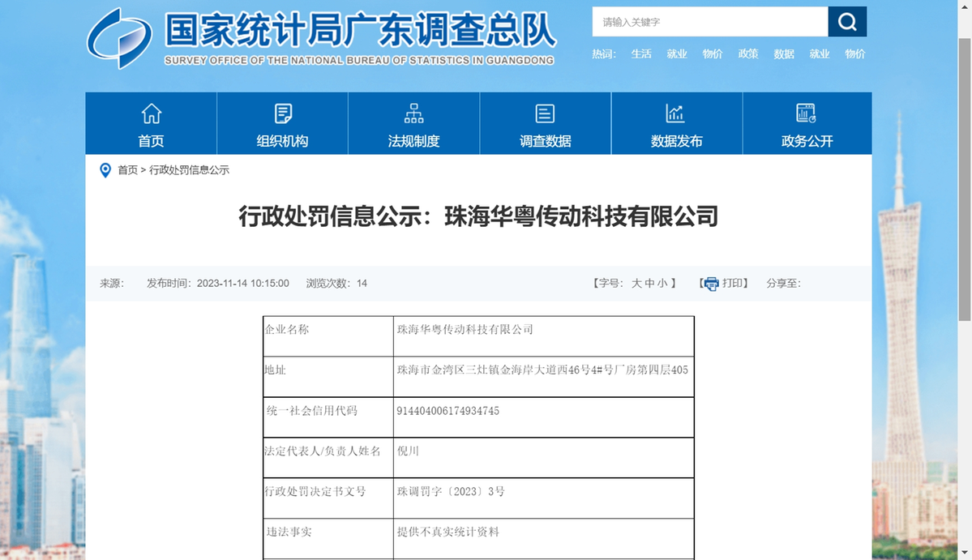Click the scrollbar down arrow
This screenshot has height=560, width=972.
coord(965,553)
